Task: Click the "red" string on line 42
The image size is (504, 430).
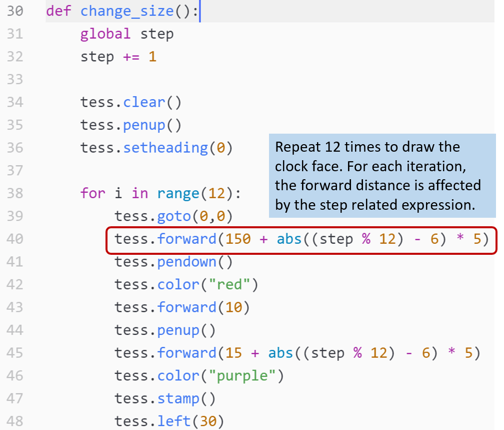Action: (x=229, y=284)
